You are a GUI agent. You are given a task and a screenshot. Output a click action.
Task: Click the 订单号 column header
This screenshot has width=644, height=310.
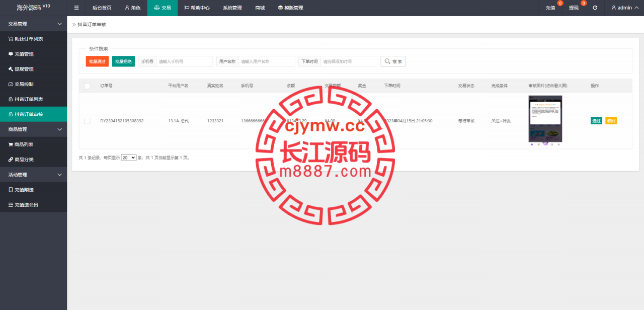[x=106, y=86]
